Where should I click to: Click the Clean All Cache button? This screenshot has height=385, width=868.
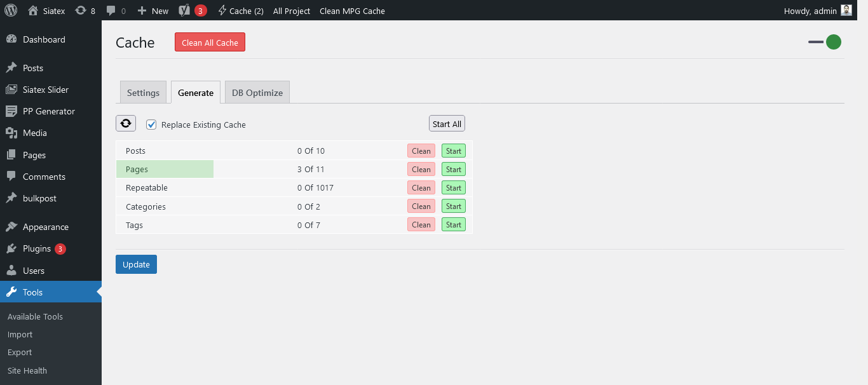[x=210, y=42]
